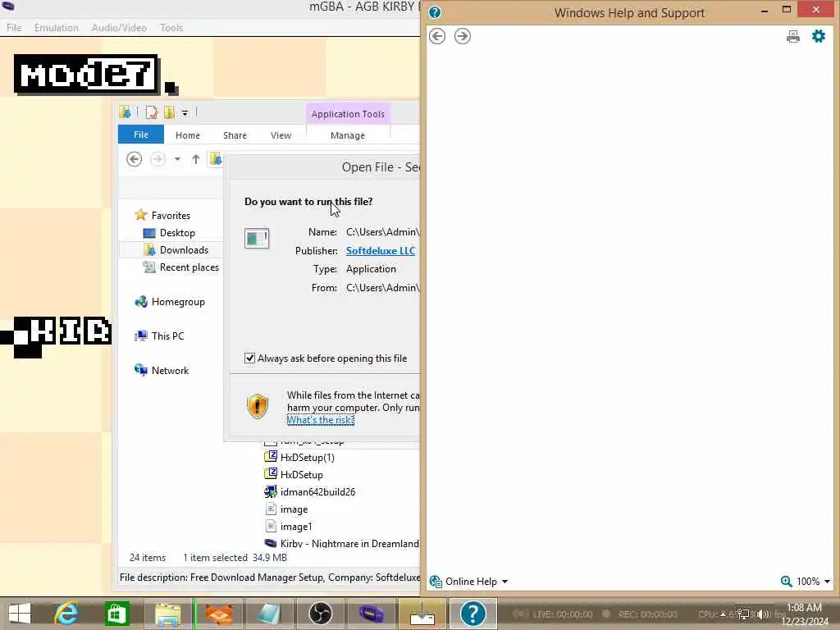Image resolution: width=840 pixels, height=630 pixels.
Task: Go up one folder level in Explorer
Action: (x=196, y=159)
